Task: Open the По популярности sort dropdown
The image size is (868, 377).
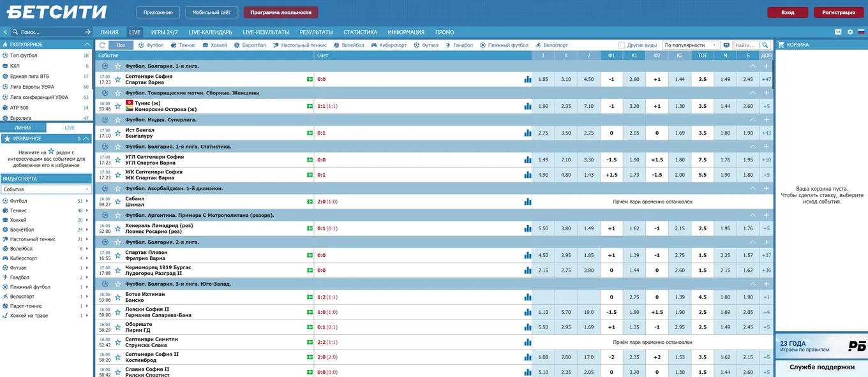Action: (691, 45)
